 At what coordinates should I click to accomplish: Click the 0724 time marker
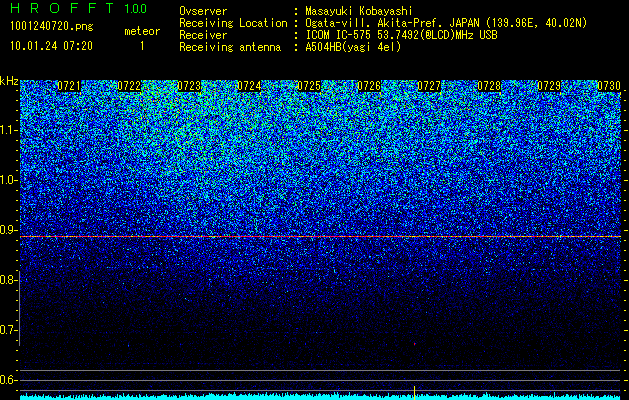249,86
